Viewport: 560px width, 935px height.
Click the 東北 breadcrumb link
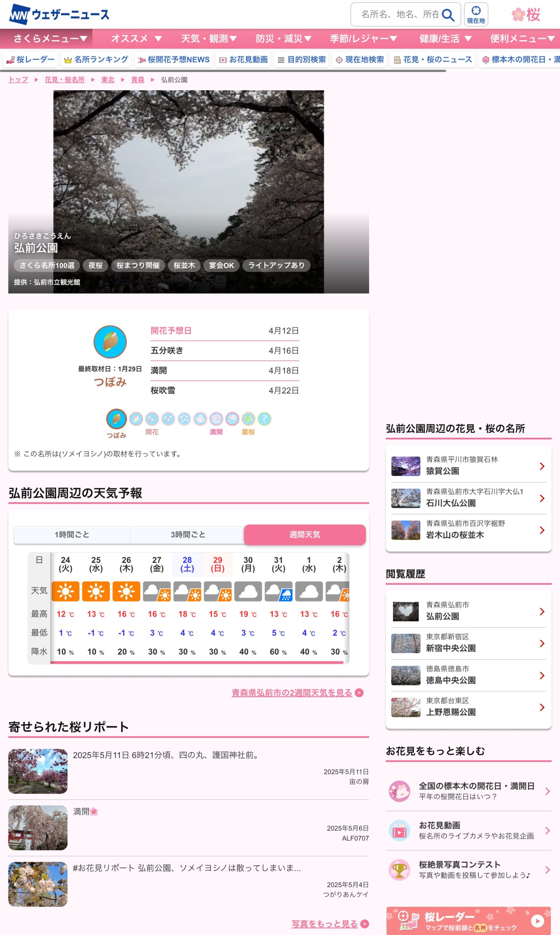[x=108, y=80]
